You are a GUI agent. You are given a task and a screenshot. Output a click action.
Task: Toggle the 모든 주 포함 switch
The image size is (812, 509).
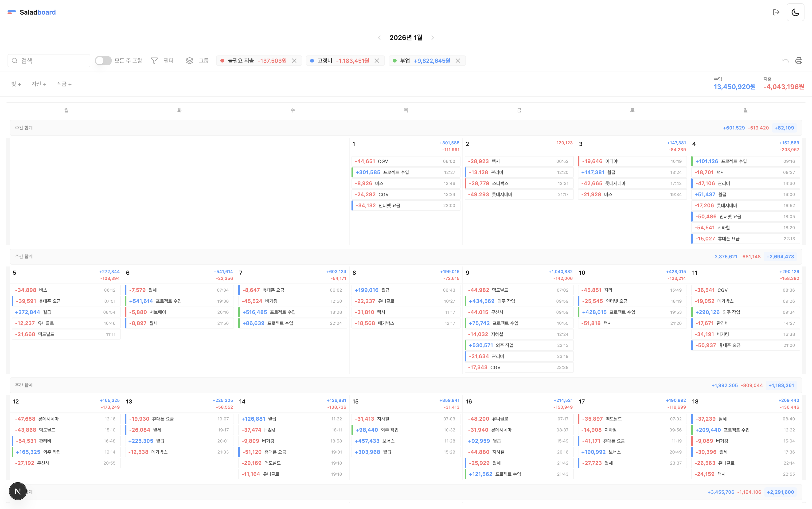[103, 61]
